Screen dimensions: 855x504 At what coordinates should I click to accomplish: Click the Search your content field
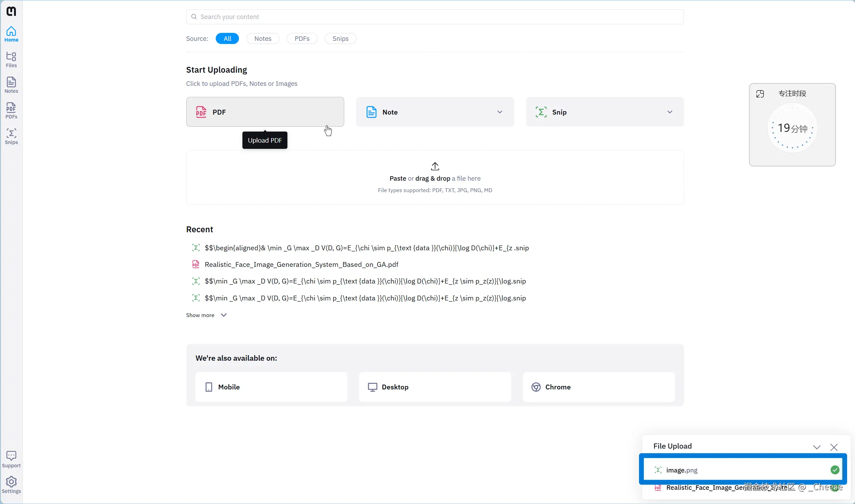click(x=435, y=17)
